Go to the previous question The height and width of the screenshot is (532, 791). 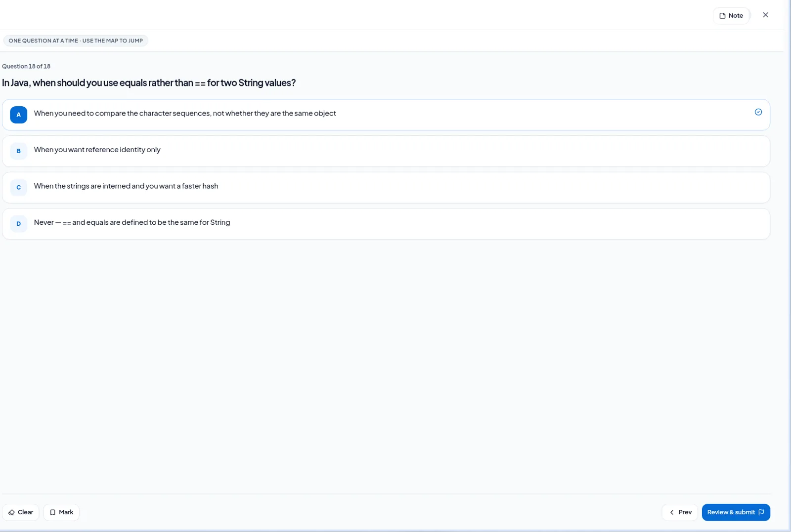click(680, 513)
